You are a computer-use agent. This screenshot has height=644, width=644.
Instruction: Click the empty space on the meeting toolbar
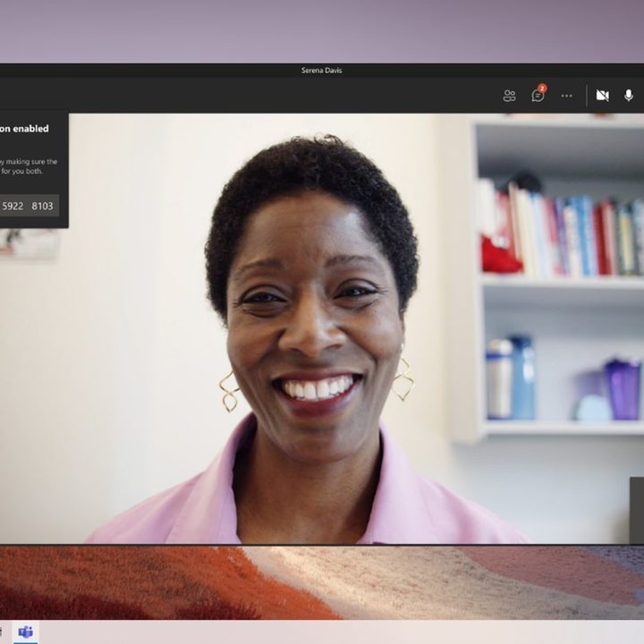pos(247,96)
